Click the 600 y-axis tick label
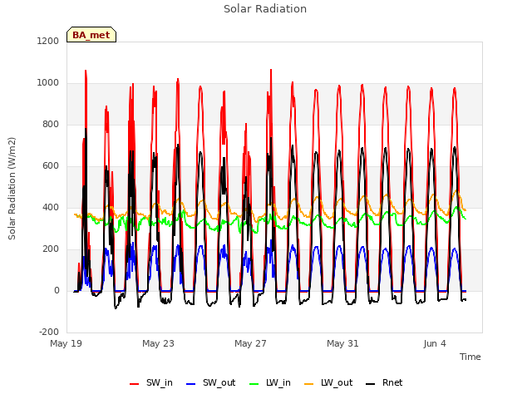 pos(51,166)
